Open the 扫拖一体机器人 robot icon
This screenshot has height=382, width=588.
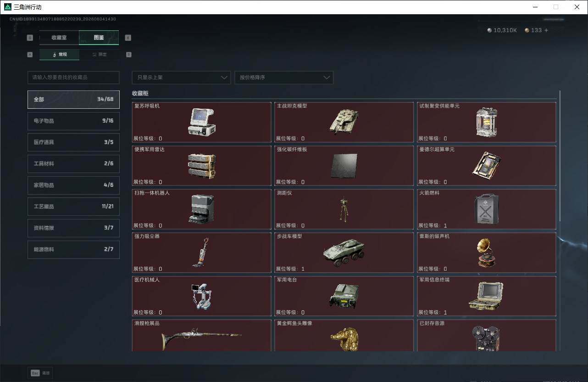click(x=201, y=209)
